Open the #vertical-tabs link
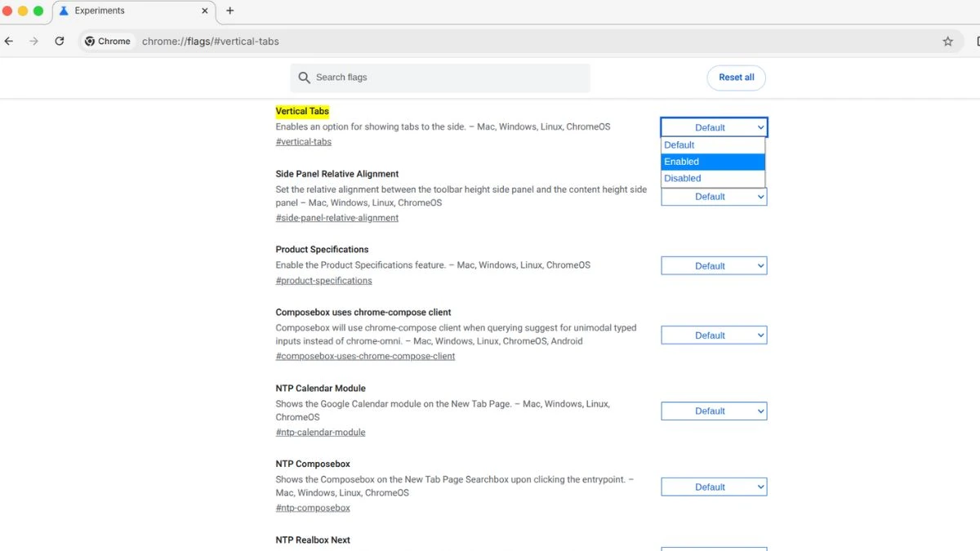 click(303, 141)
